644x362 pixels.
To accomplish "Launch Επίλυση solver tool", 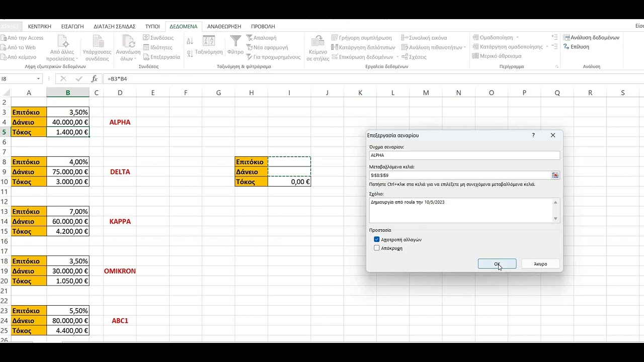I will click(x=576, y=47).
